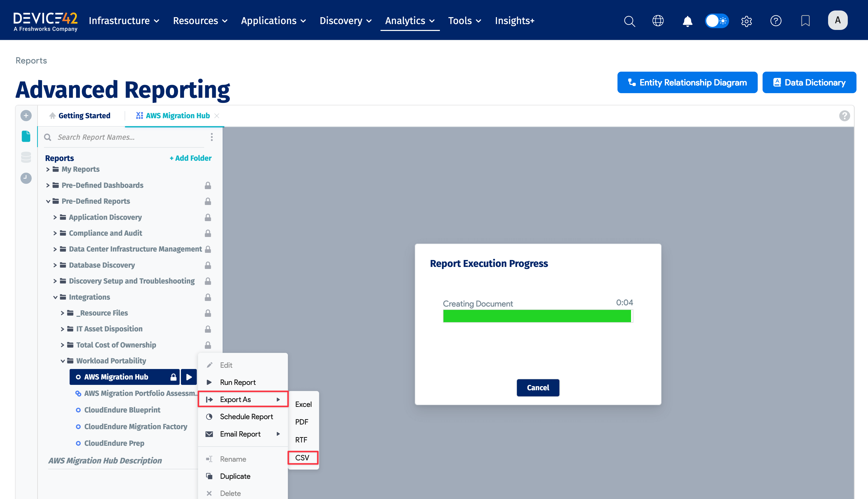Image resolution: width=868 pixels, height=499 pixels.
Task: Open the settings gear icon
Action: coord(746,21)
